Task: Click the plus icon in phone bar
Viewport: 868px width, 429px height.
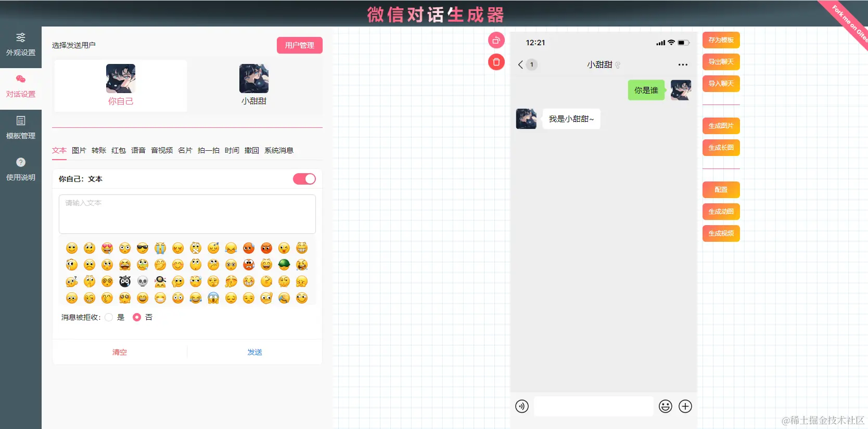Action: [x=685, y=406]
